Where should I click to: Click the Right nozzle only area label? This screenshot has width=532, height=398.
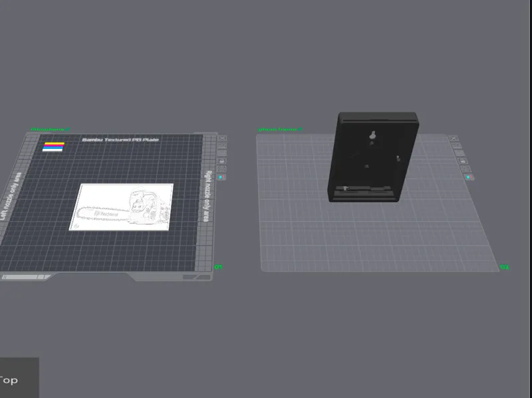click(207, 196)
